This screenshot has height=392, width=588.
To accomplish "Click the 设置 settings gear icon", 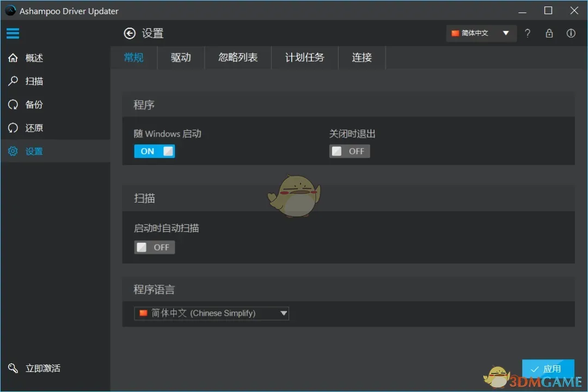I will pyautogui.click(x=13, y=151).
